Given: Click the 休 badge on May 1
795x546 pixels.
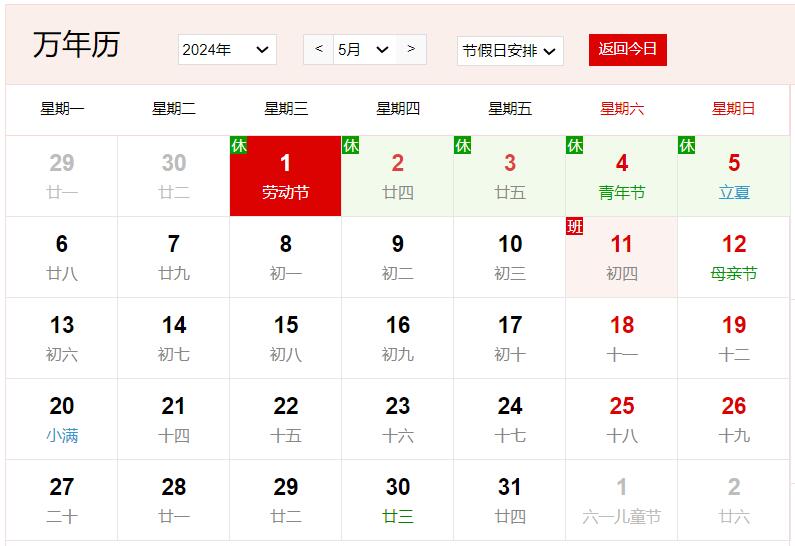Looking at the screenshot, I should (239, 146).
